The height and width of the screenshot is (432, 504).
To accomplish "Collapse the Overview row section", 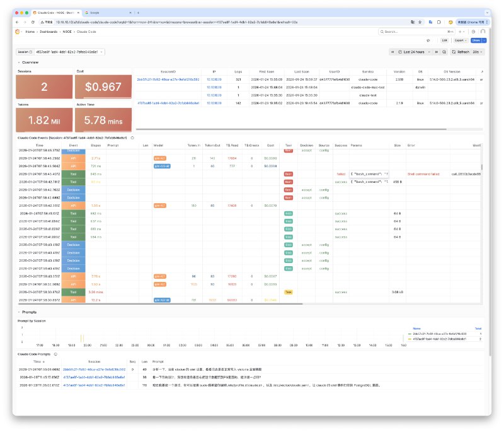I will [x=19, y=62].
